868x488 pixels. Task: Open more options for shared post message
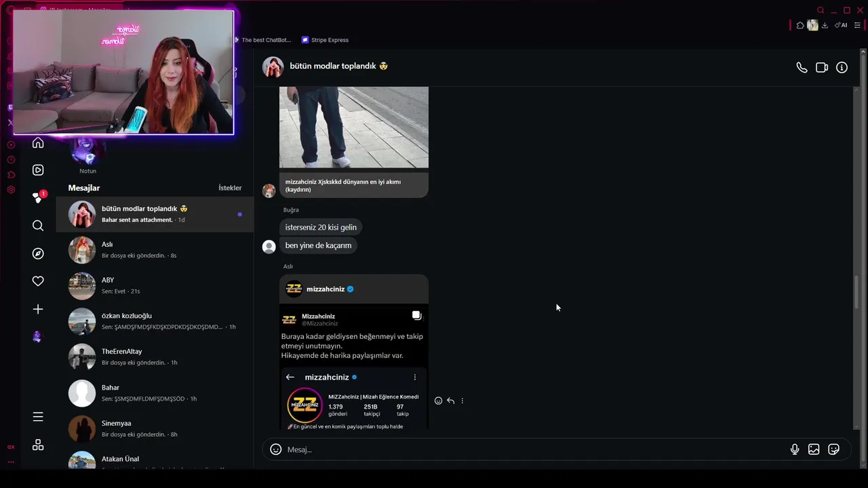point(462,401)
